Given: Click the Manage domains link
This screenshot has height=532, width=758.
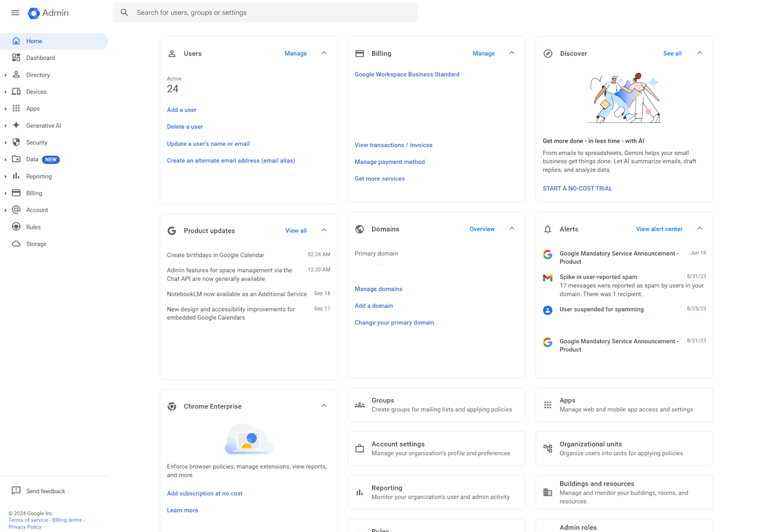Looking at the screenshot, I should tap(379, 289).
